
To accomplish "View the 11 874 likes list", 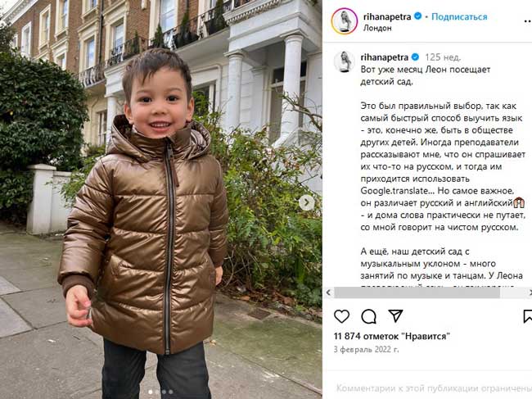I will pyautogui.click(x=392, y=336).
